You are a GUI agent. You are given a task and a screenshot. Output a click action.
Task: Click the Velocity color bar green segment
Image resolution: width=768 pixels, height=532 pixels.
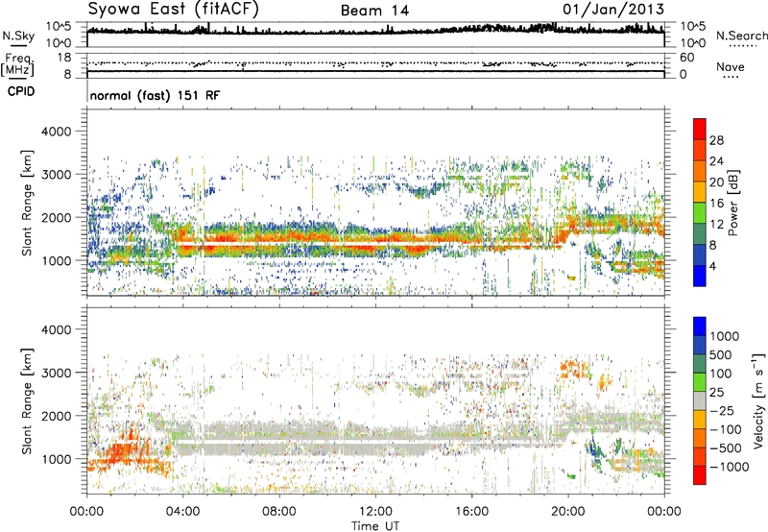[700, 382]
